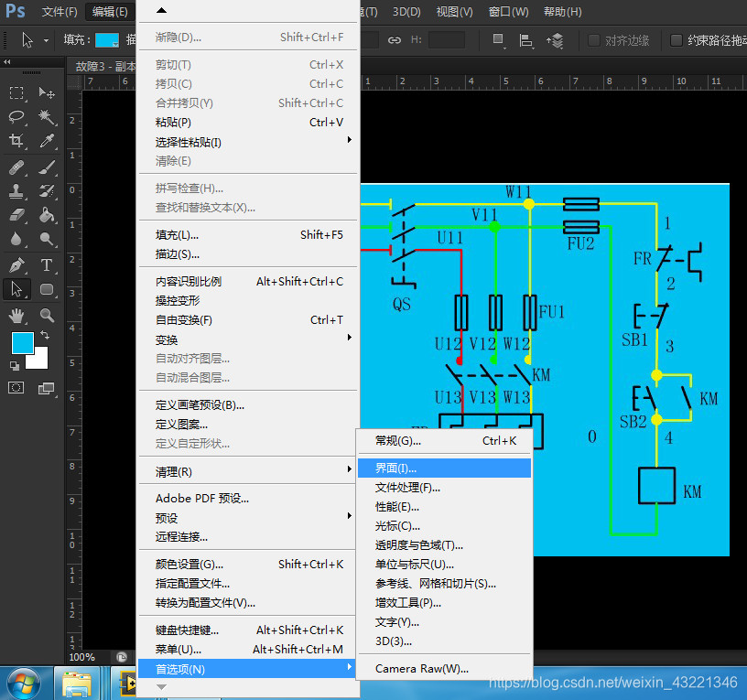Select the Hand tool

[16, 316]
